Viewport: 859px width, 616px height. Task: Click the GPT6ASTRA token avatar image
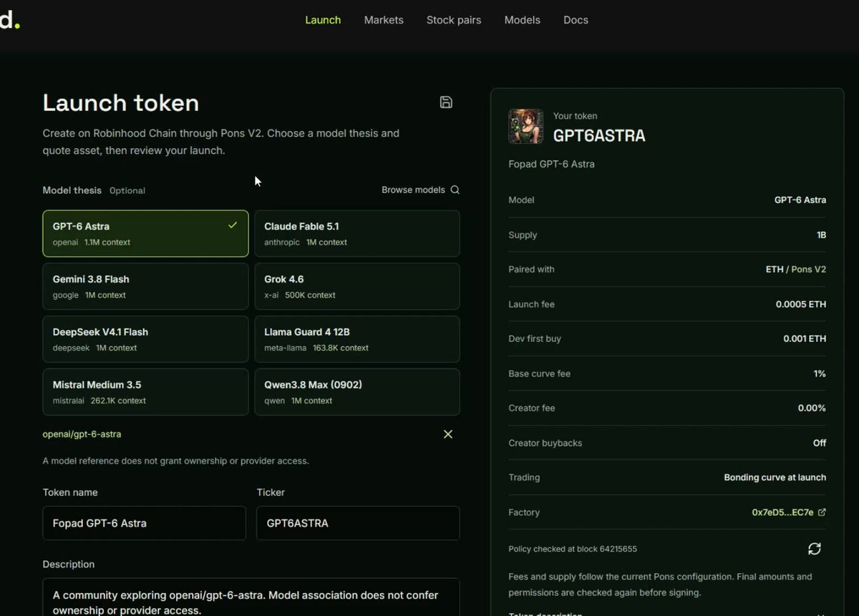pyautogui.click(x=526, y=127)
